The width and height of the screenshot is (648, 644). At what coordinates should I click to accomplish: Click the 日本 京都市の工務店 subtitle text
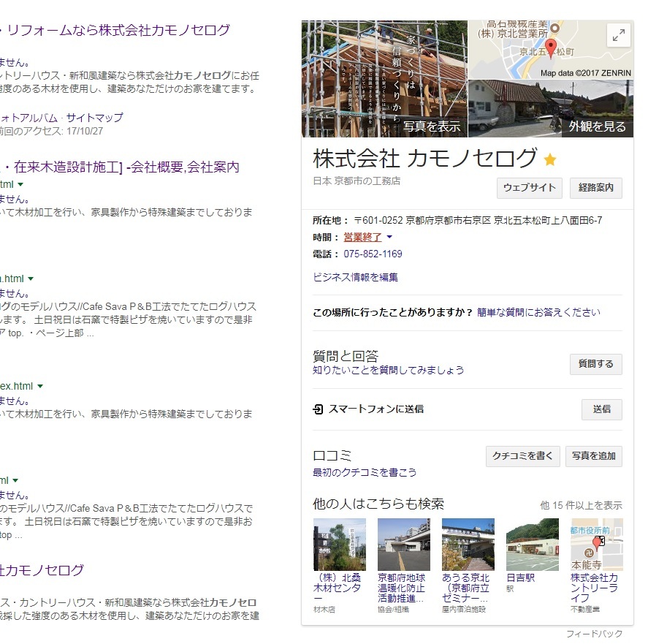pyautogui.click(x=357, y=181)
